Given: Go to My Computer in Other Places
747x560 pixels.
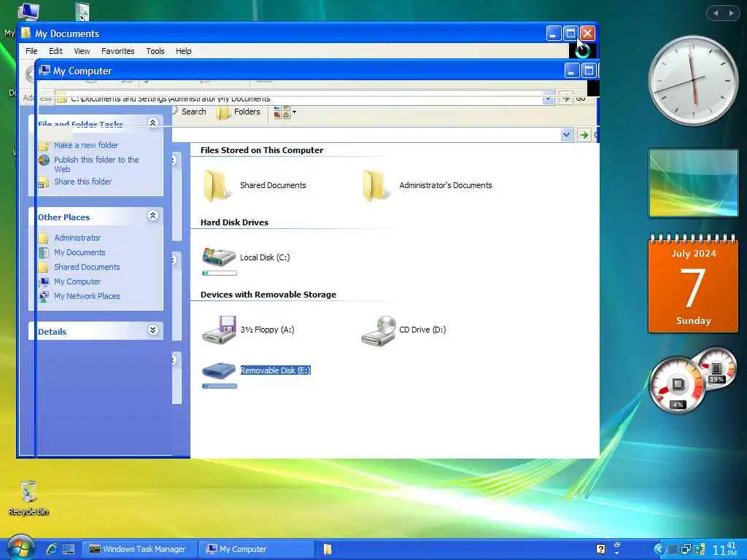Looking at the screenshot, I should point(77,281).
